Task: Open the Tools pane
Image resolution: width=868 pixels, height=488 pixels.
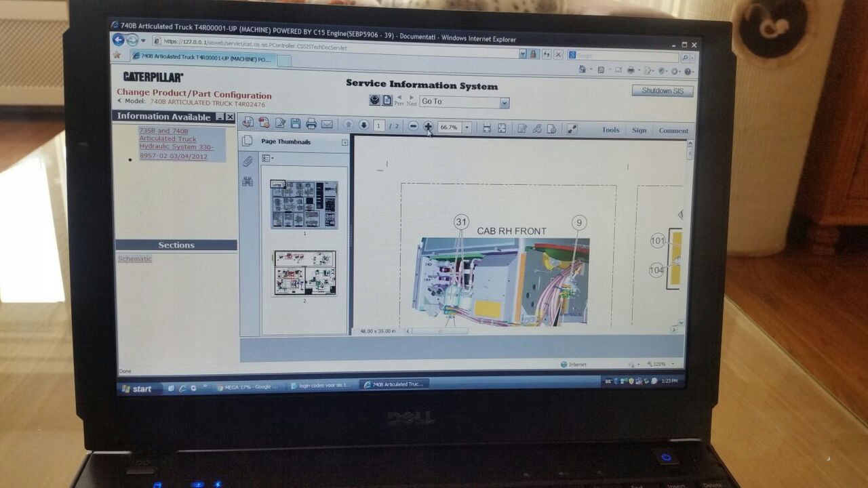Action: [x=610, y=130]
